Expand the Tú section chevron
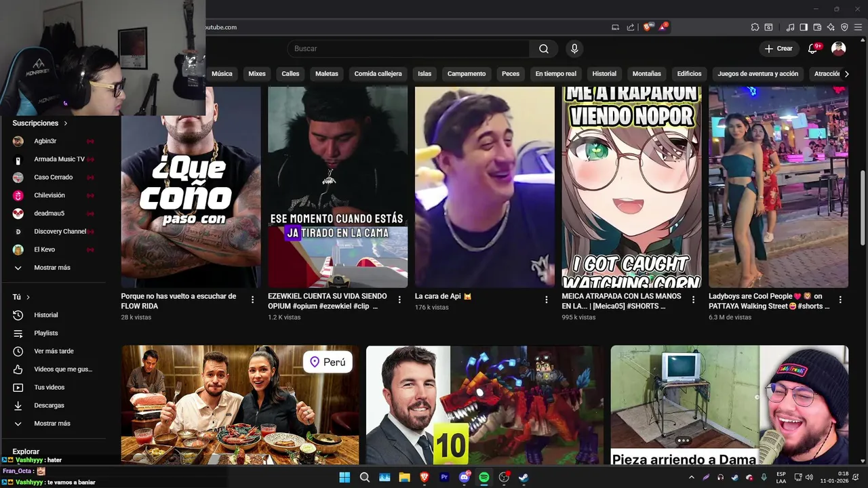Viewport: 868px width, 488px height. (x=28, y=298)
